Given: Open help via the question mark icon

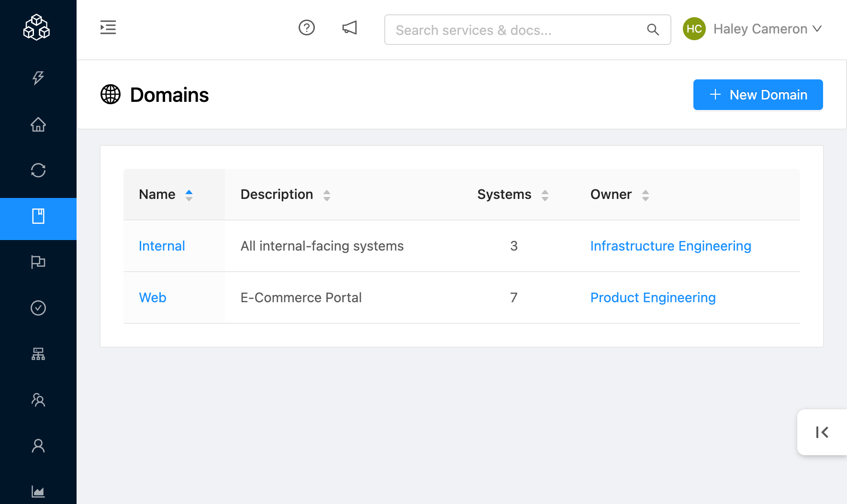Looking at the screenshot, I should (307, 28).
